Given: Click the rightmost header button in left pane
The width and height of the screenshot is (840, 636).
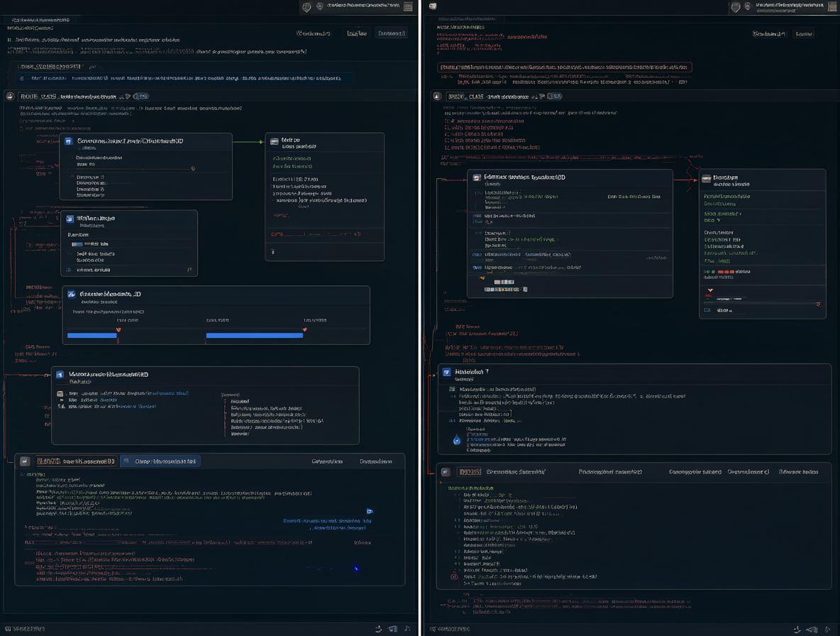Looking at the screenshot, I should point(392,33).
